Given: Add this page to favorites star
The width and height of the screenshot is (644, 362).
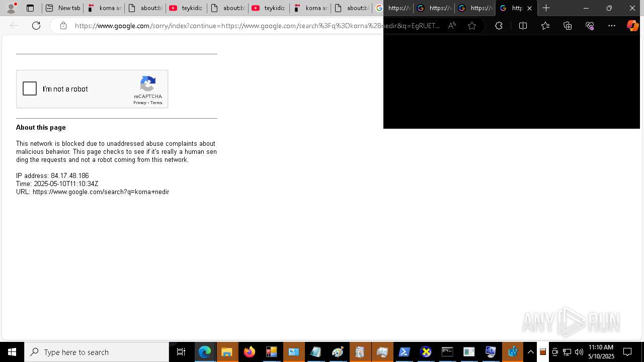Looking at the screenshot, I should point(472,26).
